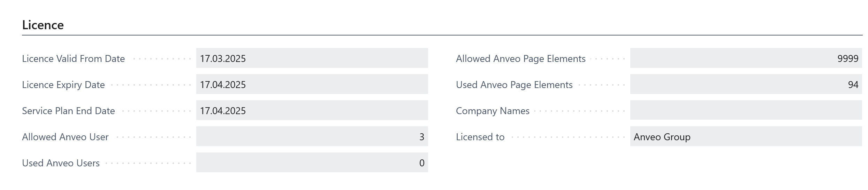
Task: Click the Used Anveo Users label
Action: point(61,163)
